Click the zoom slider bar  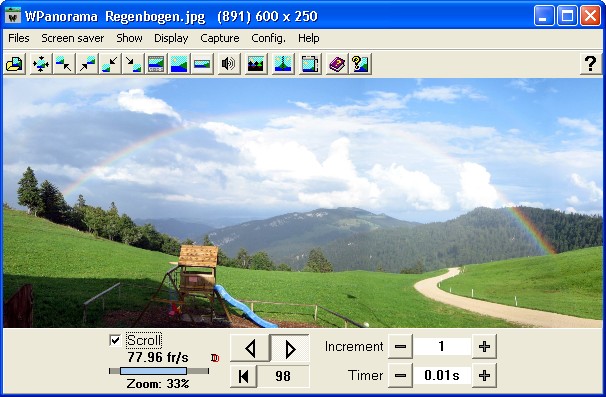[159, 371]
